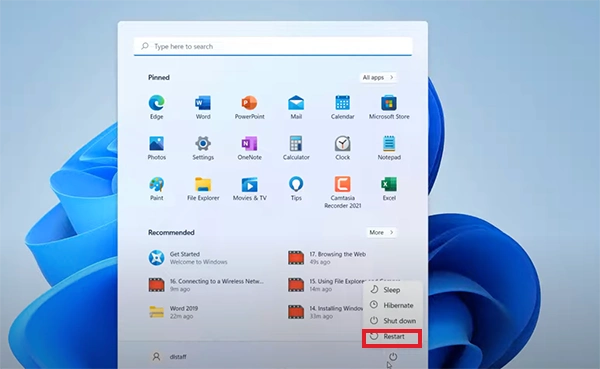Expand the All apps list
Image resolution: width=600 pixels, height=369 pixels.
click(x=378, y=77)
